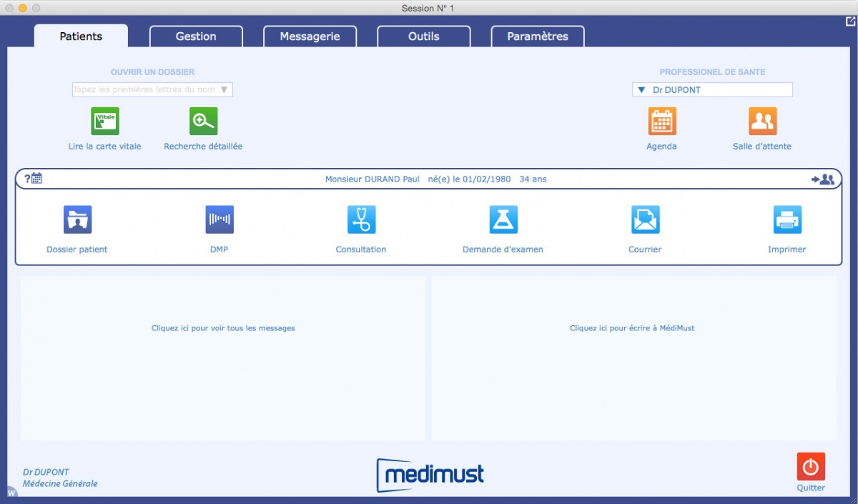
Task: Open the Agenda calendar icon
Action: point(662,122)
